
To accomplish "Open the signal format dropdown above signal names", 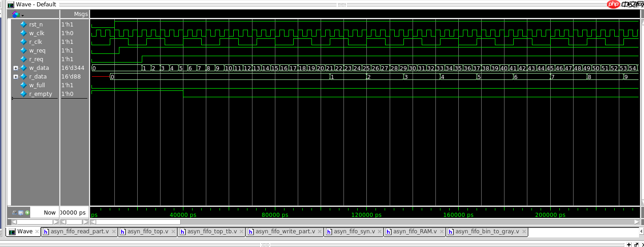I will click(x=18, y=15).
